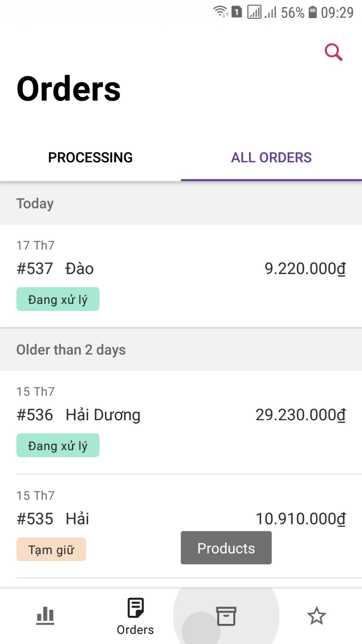Tap the 29.230.000₫ order total
362x644 pixels.
click(x=300, y=415)
